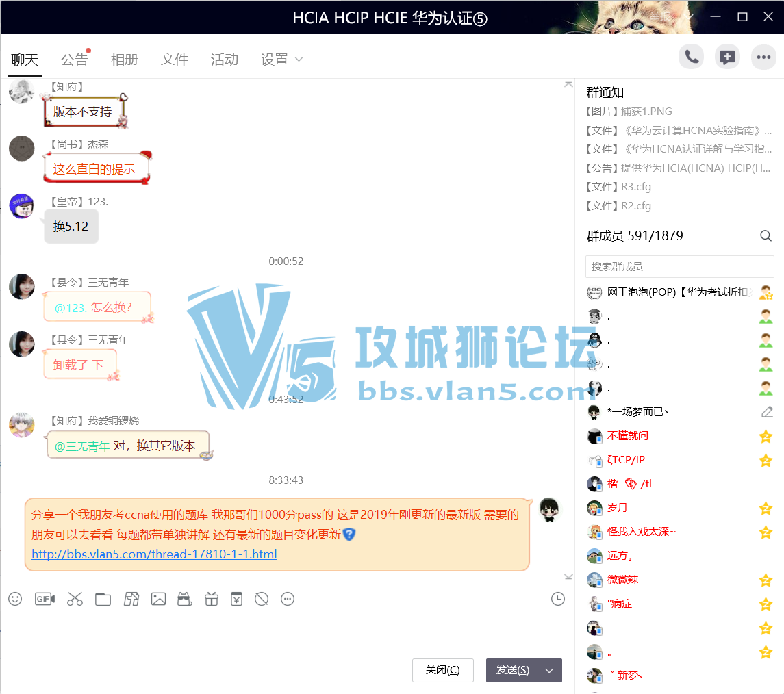This screenshot has height=694, width=784.
Task: Start a screenshot with the scissors icon
Action: pos(75,599)
